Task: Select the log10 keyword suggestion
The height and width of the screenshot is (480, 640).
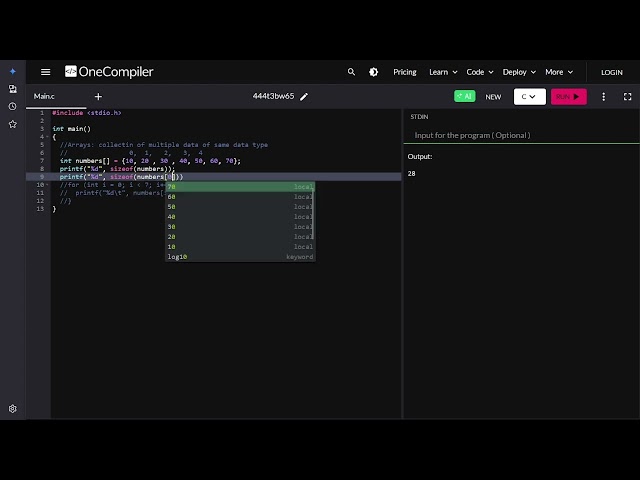Action: tap(240, 257)
